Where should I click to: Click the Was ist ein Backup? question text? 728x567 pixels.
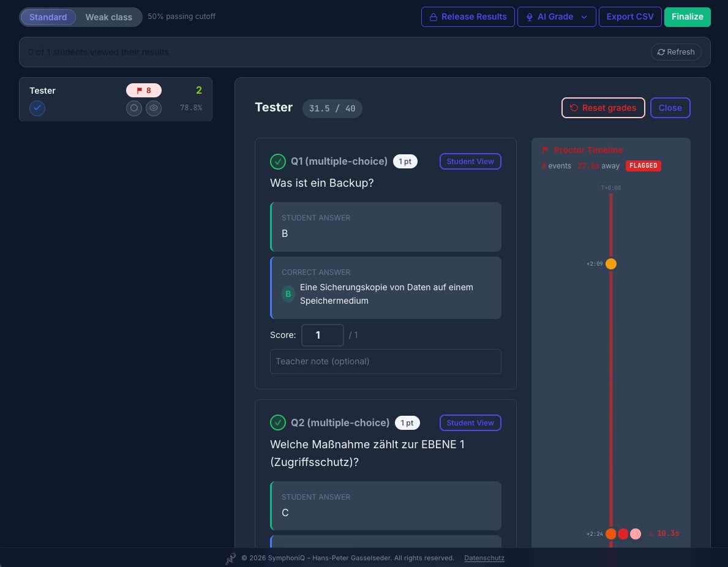pos(321,183)
